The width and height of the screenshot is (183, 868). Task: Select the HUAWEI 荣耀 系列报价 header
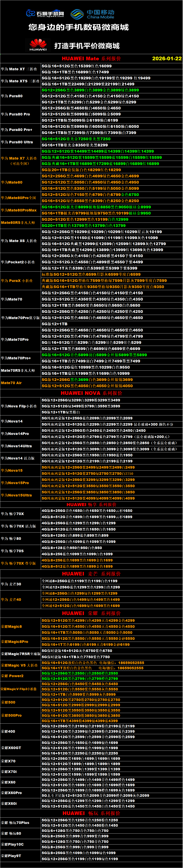pyautogui.click(x=91, y=613)
